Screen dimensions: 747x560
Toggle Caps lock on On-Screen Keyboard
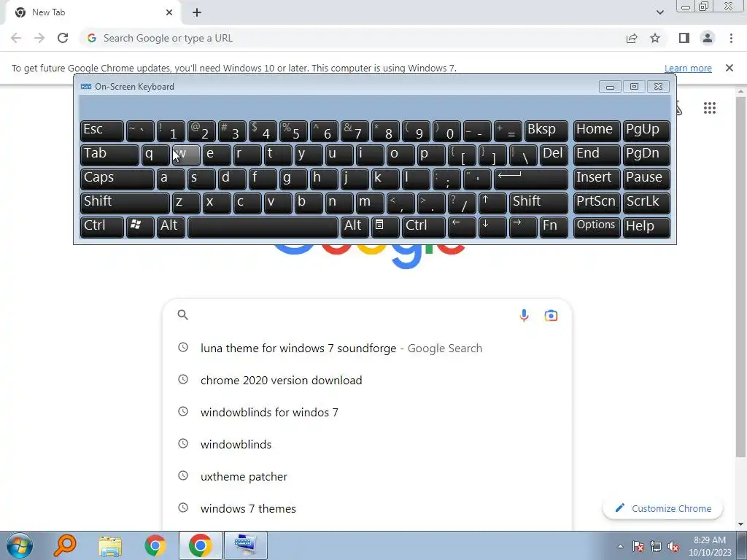click(117, 179)
